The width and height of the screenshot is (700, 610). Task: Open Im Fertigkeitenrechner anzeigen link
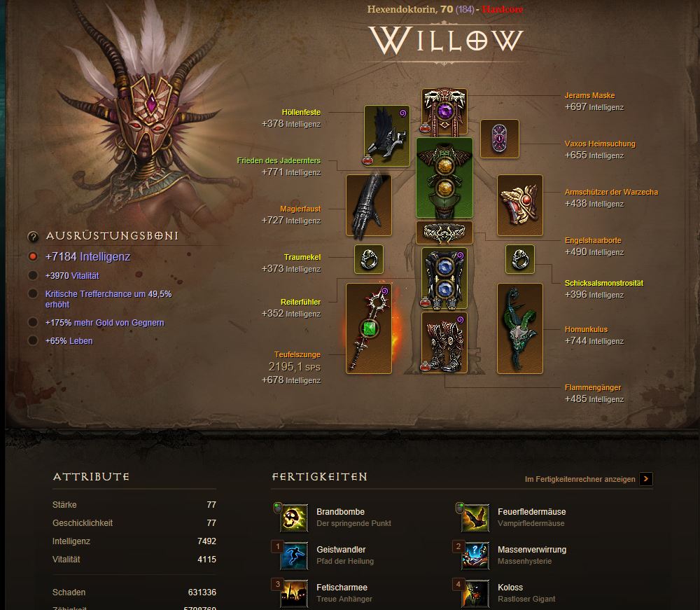[580, 479]
